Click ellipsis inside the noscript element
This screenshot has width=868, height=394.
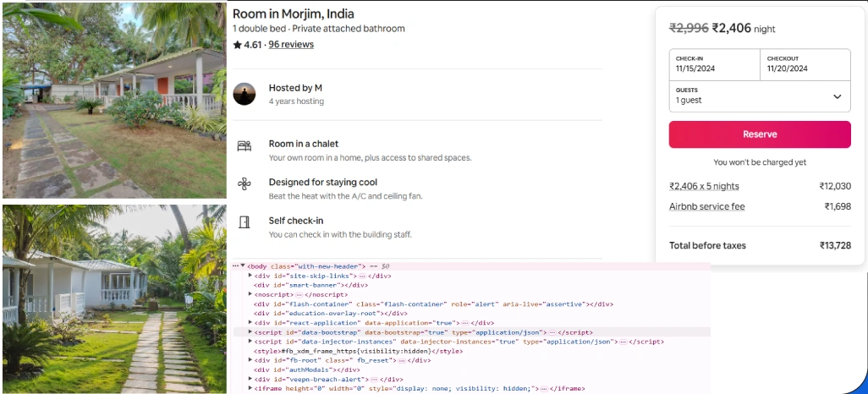299,294
